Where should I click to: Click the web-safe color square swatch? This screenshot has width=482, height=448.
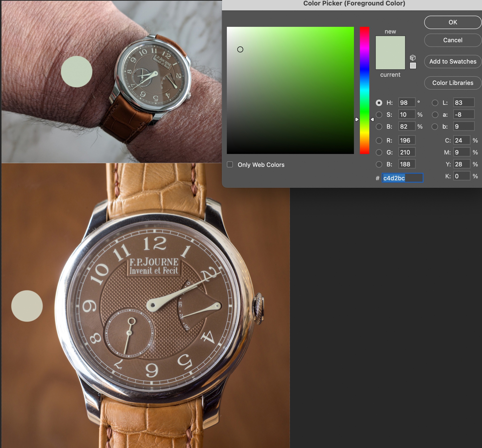413,65
